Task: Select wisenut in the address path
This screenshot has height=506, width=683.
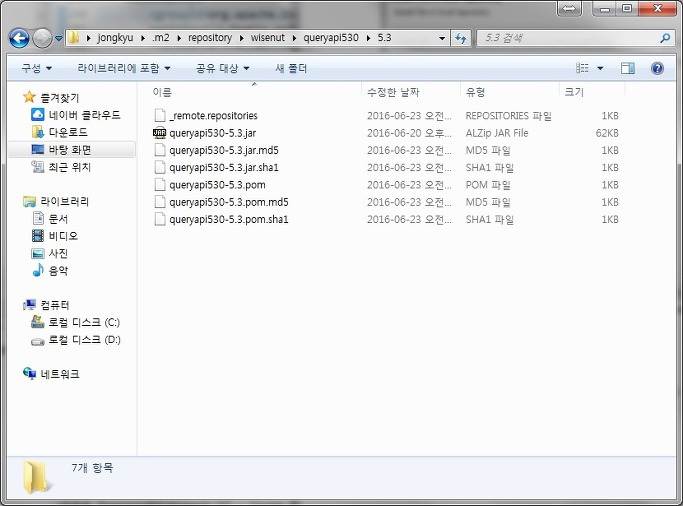Action: click(x=267, y=38)
